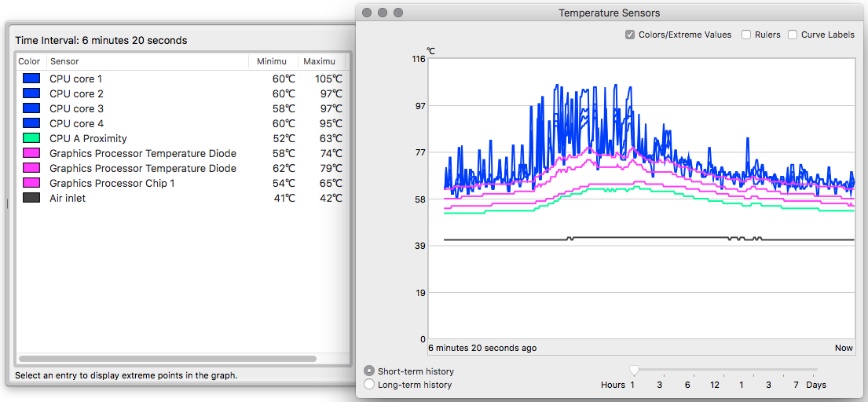Select the CPU core 4 sensor entry
Viewport: 868px width, 402px height.
(183, 123)
